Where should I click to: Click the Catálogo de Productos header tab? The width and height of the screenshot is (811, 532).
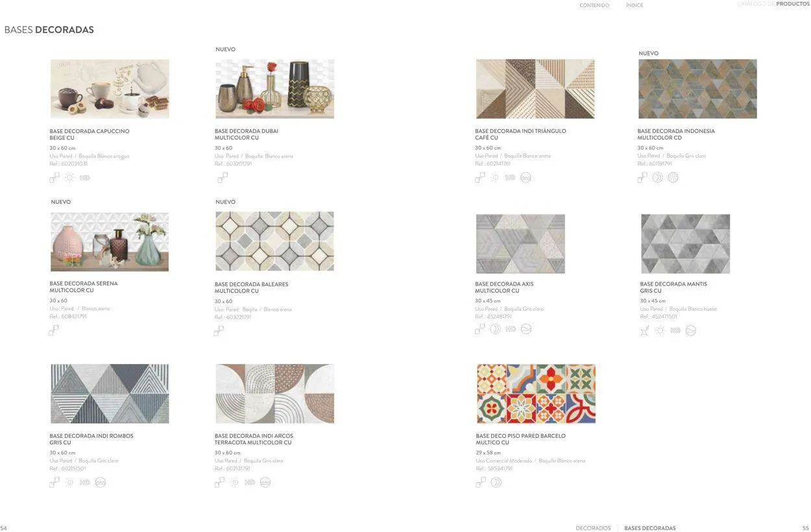pyautogui.click(x=773, y=4)
